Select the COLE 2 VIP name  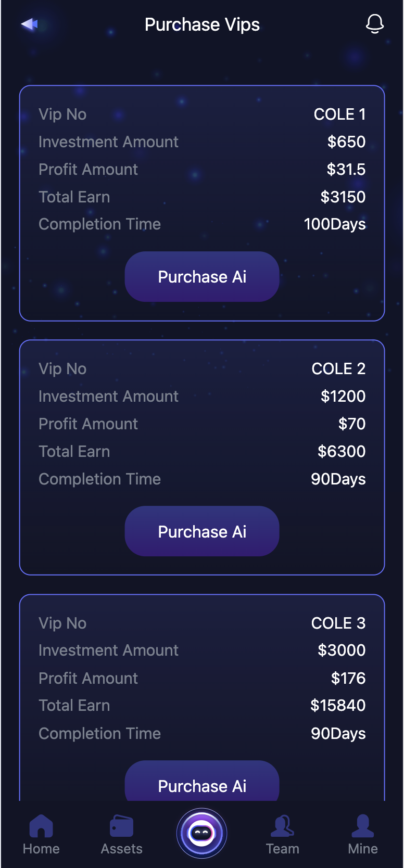[338, 369]
